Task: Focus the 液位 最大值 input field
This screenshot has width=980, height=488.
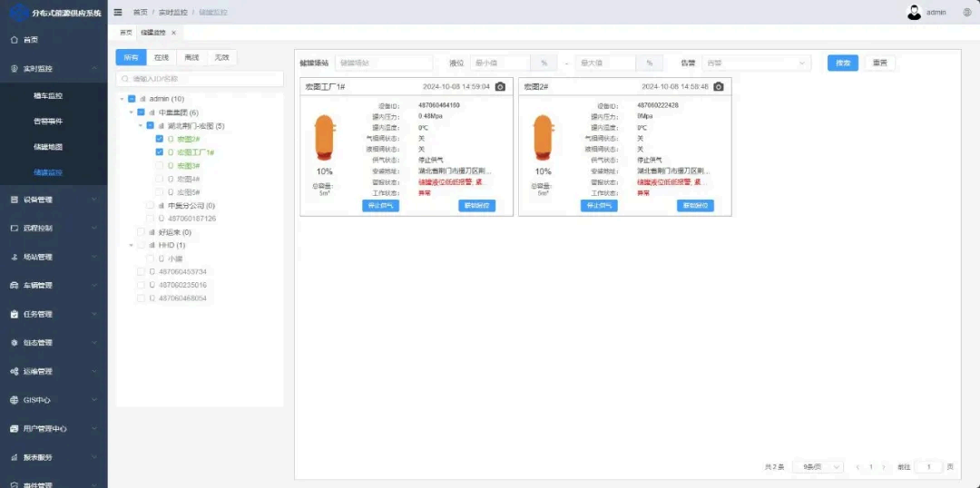Action: [605, 63]
